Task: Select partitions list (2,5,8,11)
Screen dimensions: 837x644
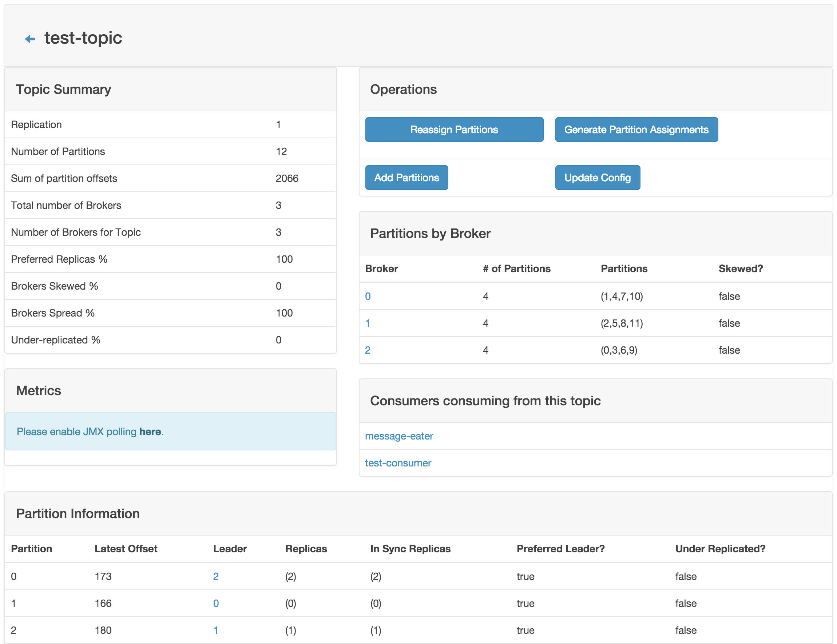Action: coord(622,323)
